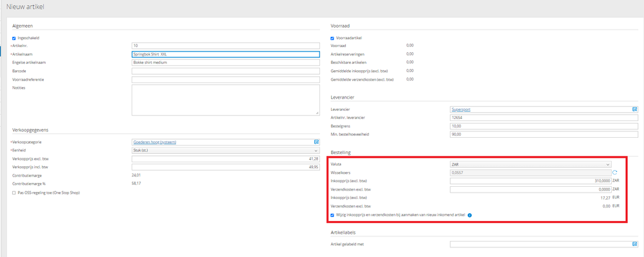Click the Nieuw artikel page title
Image resolution: width=644 pixels, height=257 pixels.
pyautogui.click(x=25, y=7)
